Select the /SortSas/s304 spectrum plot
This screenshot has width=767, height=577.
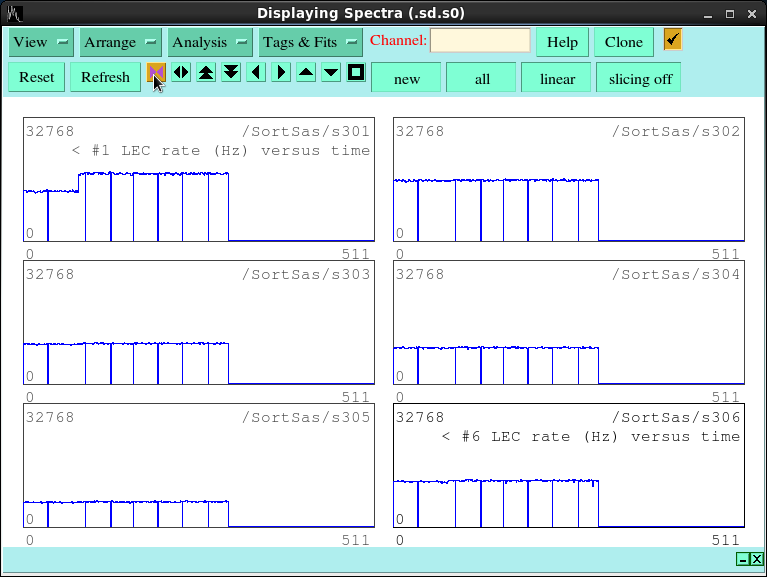pyautogui.click(x=569, y=322)
